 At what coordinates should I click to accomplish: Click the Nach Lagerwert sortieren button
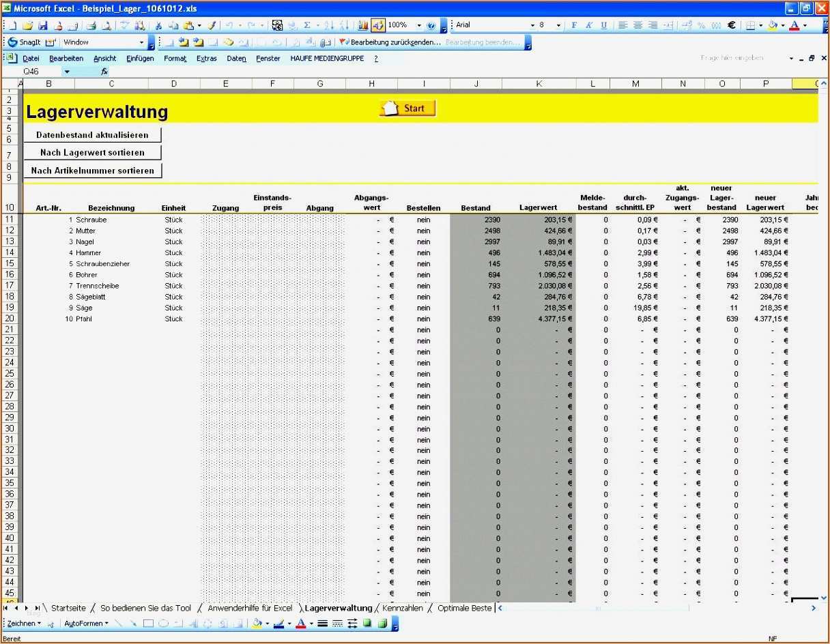(x=92, y=152)
